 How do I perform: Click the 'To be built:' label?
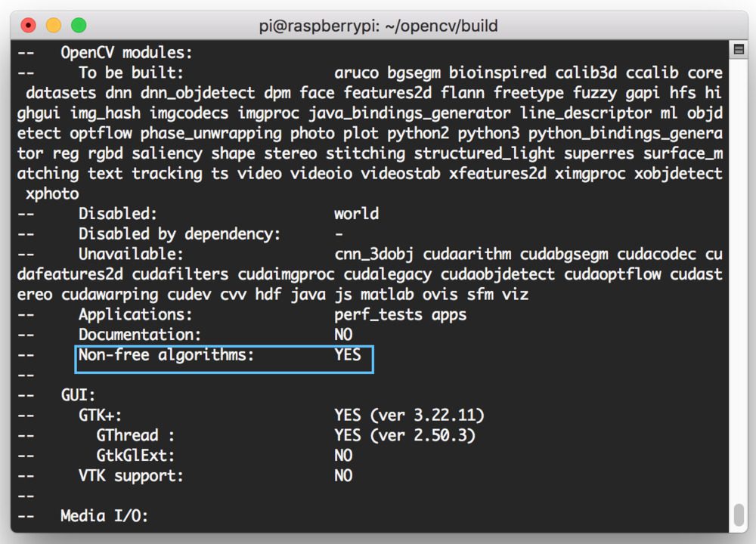[x=131, y=73]
